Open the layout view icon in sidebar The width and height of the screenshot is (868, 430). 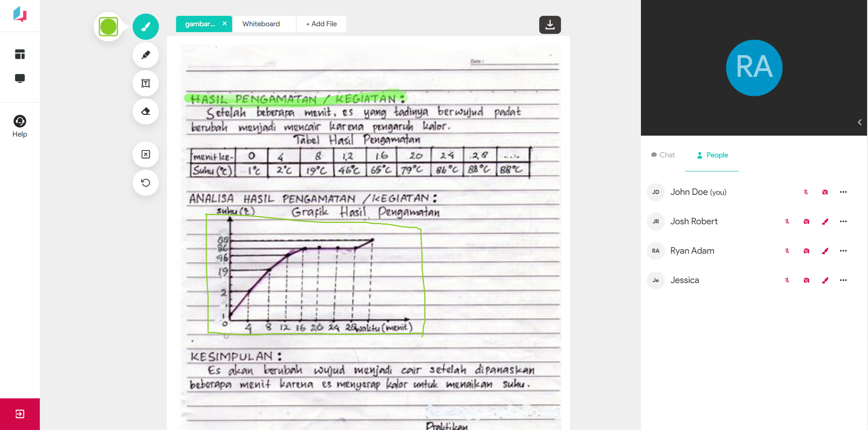point(20,54)
